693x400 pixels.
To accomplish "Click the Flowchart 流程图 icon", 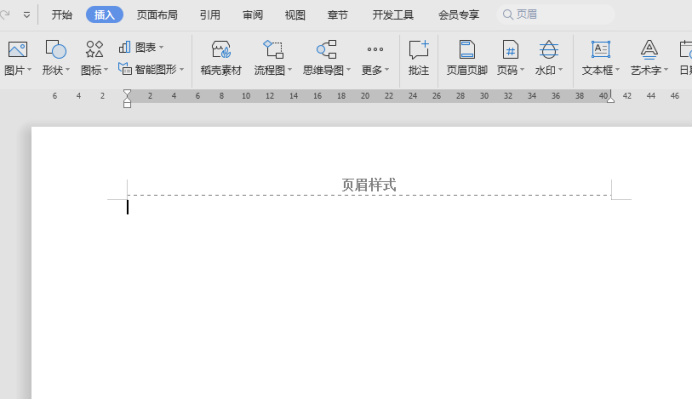I will pyautogui.click(x=273, y=49).
